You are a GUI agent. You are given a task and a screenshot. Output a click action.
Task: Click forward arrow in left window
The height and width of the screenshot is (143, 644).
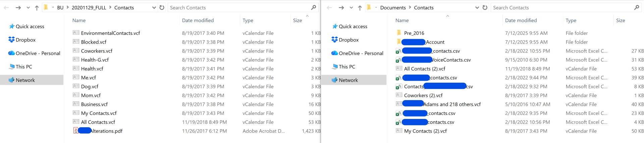18,8
